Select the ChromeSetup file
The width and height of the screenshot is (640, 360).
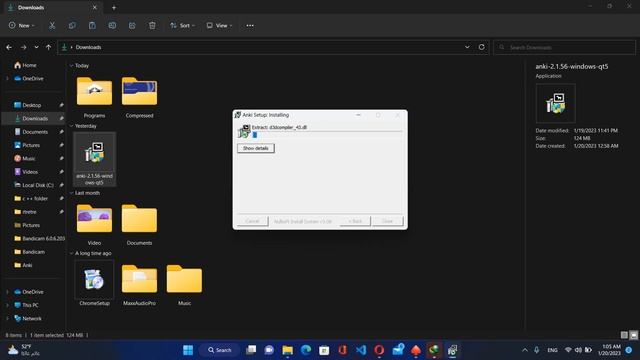tap(94, 283)
